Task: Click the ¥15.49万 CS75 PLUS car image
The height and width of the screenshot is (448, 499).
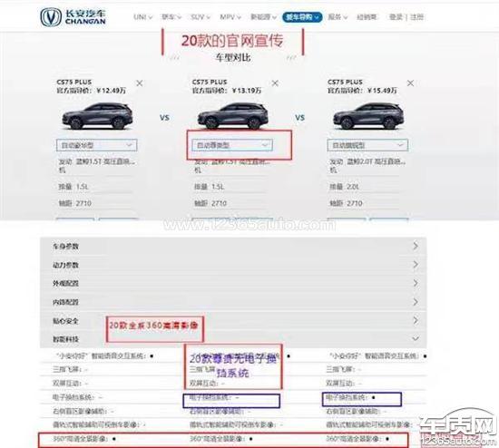Action: 368,116
